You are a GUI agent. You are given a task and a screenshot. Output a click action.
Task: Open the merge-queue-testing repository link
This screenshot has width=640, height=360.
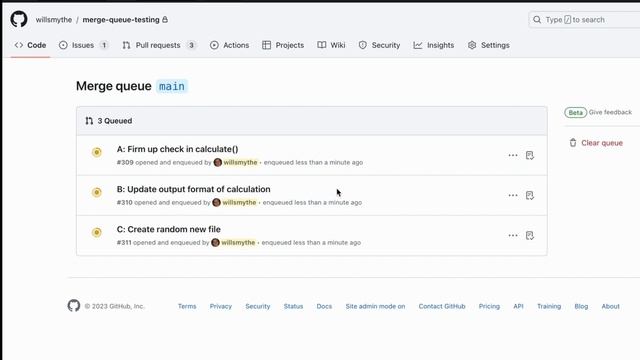point(121,20)
